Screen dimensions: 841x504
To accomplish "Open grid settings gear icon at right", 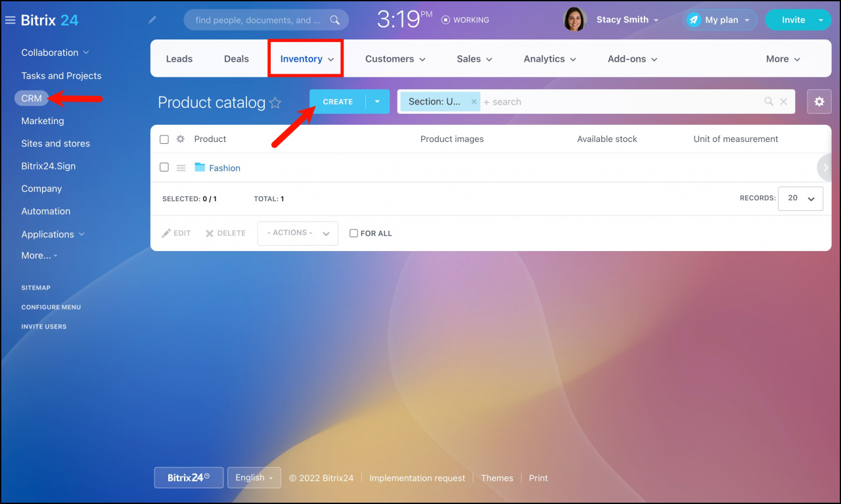I will (819, 102).
